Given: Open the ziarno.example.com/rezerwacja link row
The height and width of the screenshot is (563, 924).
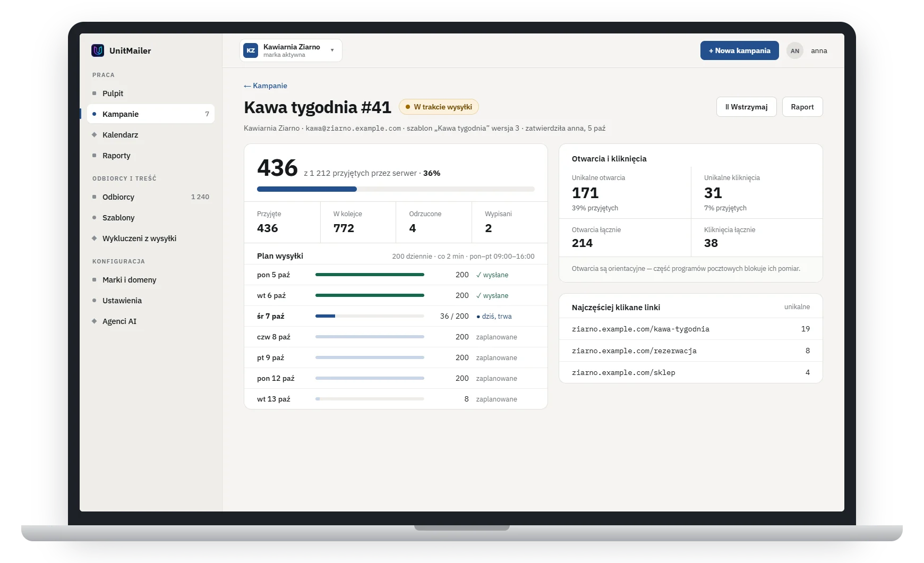Looking at the screenshot, I should point(691,351).
